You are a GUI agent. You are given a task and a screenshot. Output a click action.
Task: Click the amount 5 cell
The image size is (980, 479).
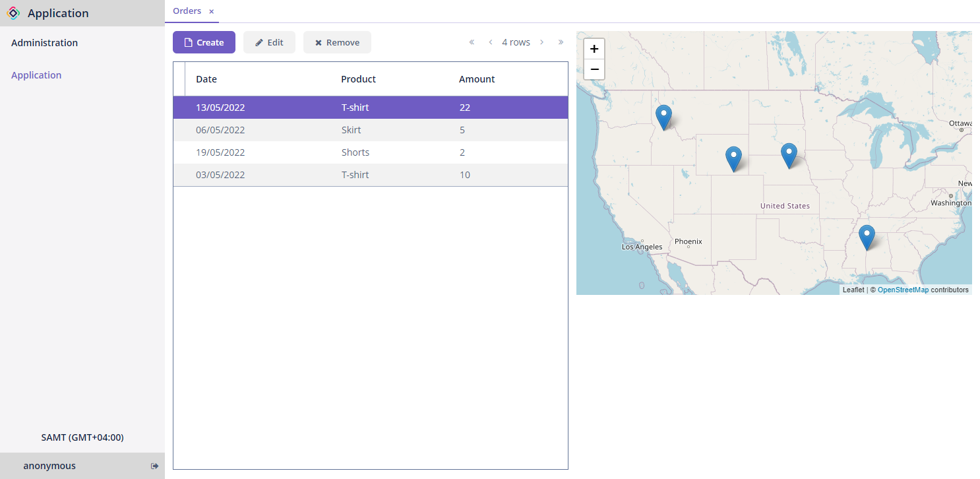click(462, 130)
